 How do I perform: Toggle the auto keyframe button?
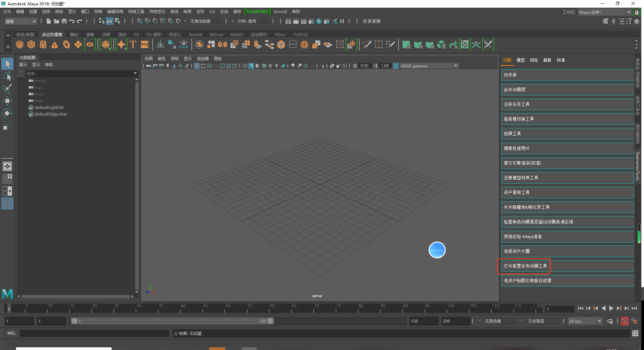[624, 321]
